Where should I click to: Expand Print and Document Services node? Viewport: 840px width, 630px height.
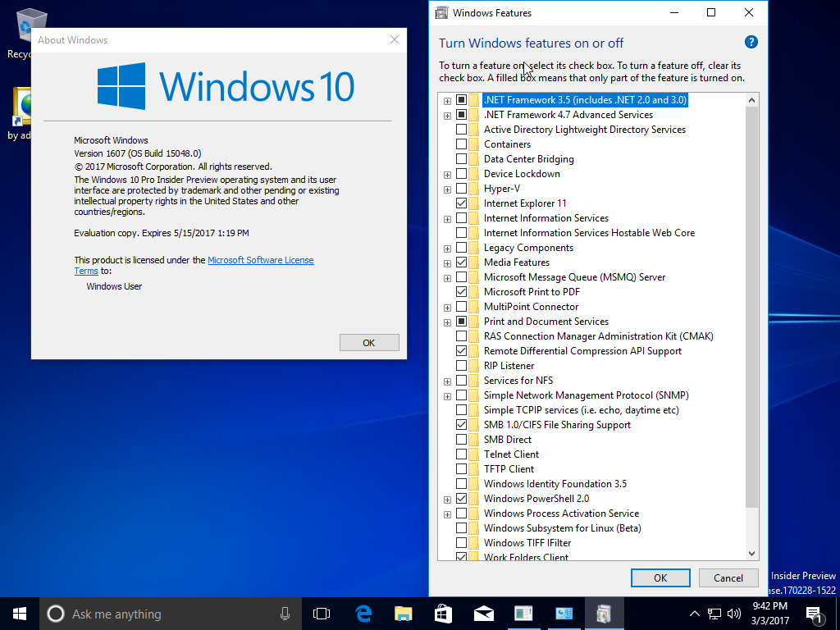[447, 322]
